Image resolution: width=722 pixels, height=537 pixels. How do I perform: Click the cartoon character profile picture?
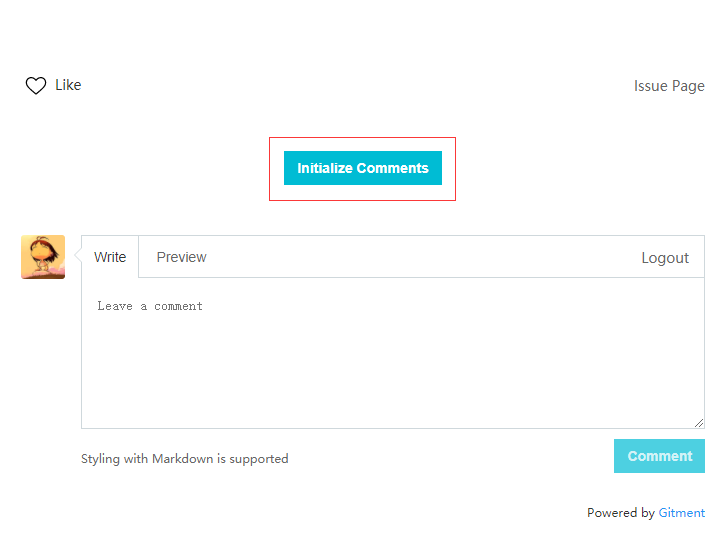(x=43, y=257)
